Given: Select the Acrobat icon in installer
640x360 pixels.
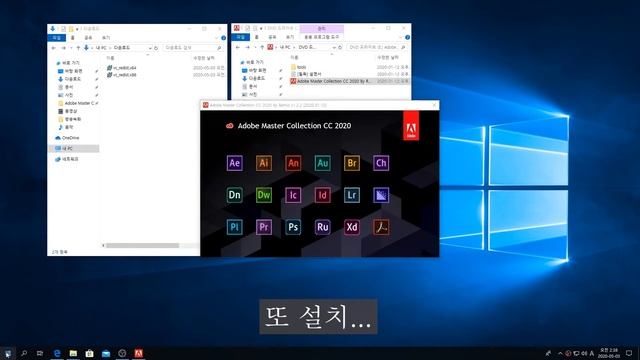Looking at the screenshot, I should (381, 227).
